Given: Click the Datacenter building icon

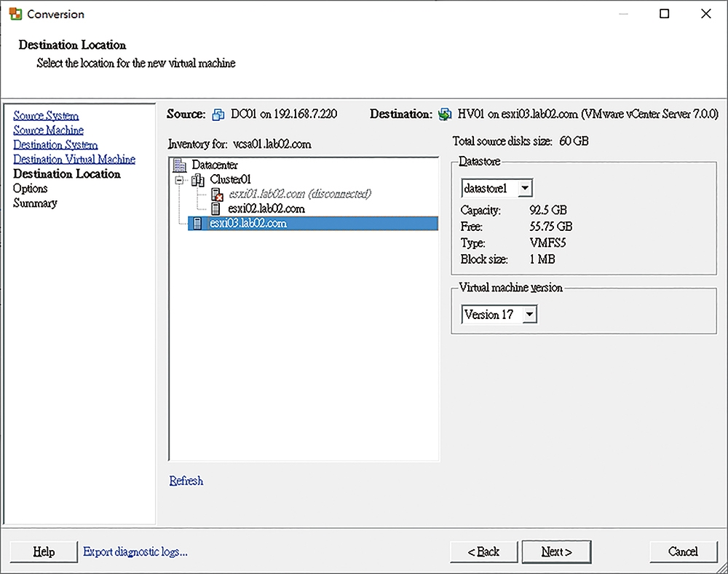Looking at the screenshot, I should [x=179, y=165].
